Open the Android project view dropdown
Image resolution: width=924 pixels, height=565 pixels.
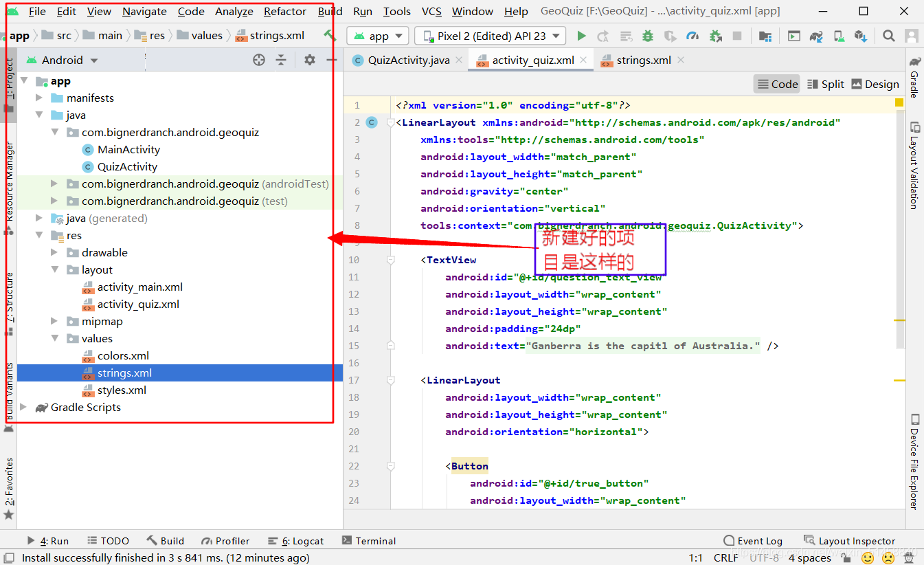click(x=62, y=60)
